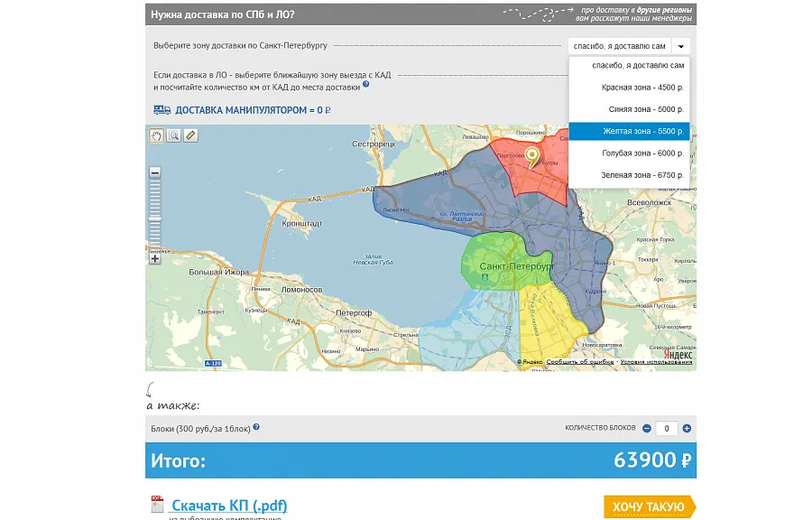
Task: Click the 'Большая Ижора' label on map
Action: (218, 272)
